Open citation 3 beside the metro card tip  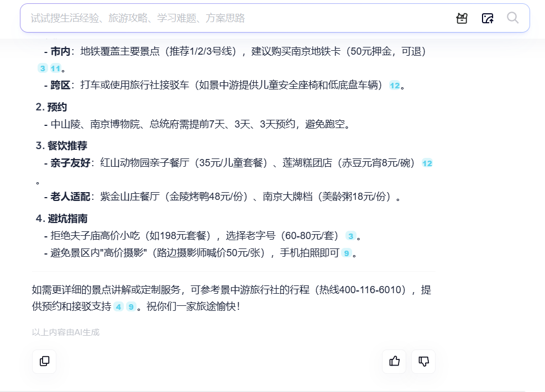[x=43, y=68]
